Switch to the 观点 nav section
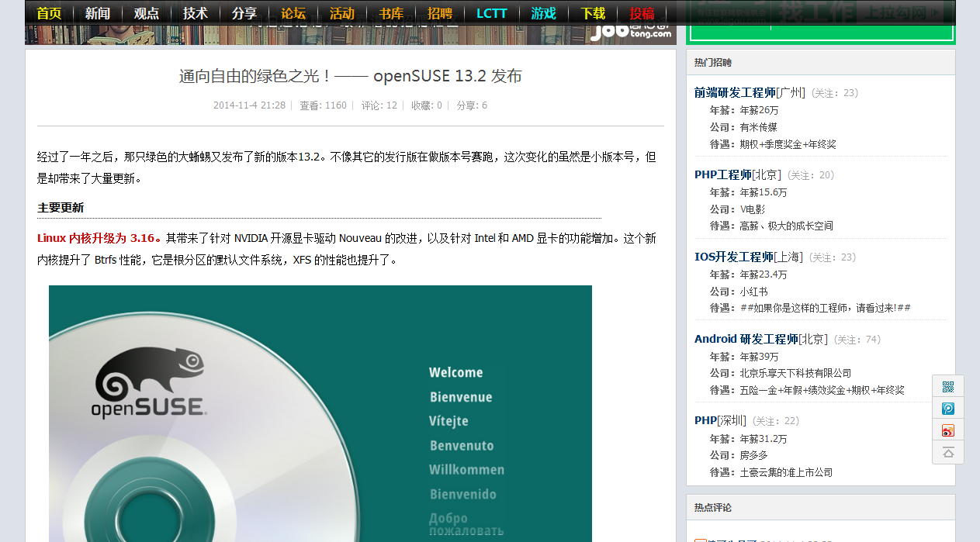 [147, 13]
